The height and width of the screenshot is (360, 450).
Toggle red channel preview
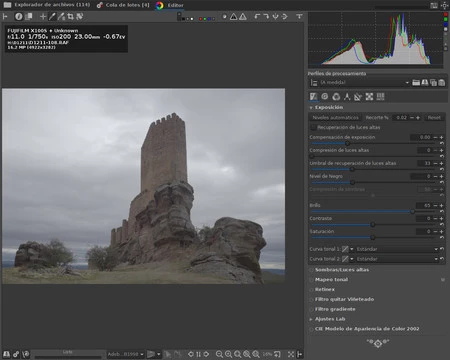(x=200, y=19)
